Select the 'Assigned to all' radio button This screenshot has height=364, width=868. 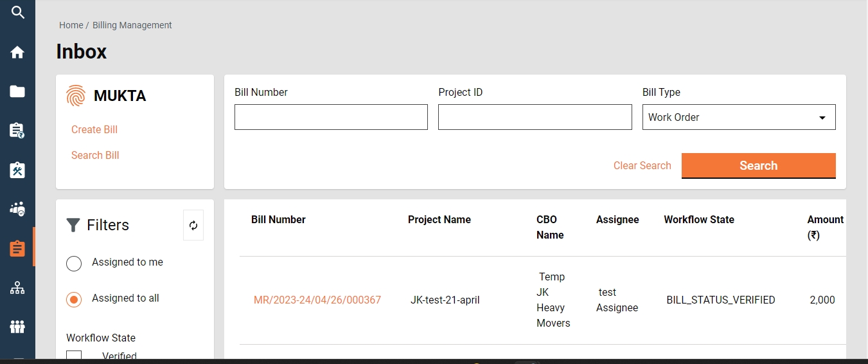pos(74,299)
